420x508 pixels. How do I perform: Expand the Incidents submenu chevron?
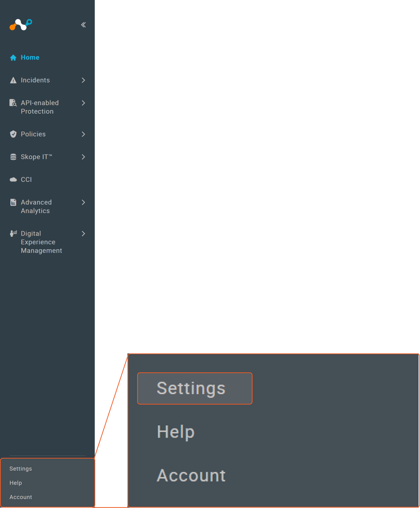83,80
